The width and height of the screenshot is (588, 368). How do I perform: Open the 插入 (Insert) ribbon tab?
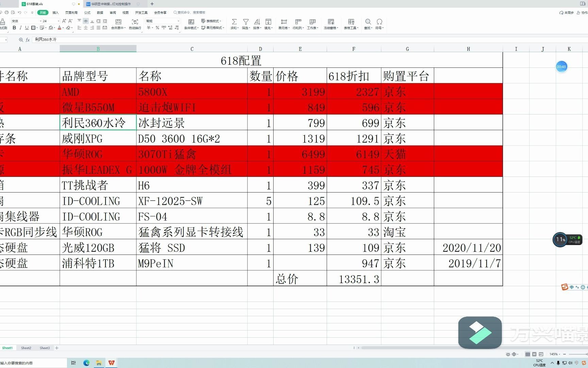[55, 13]
